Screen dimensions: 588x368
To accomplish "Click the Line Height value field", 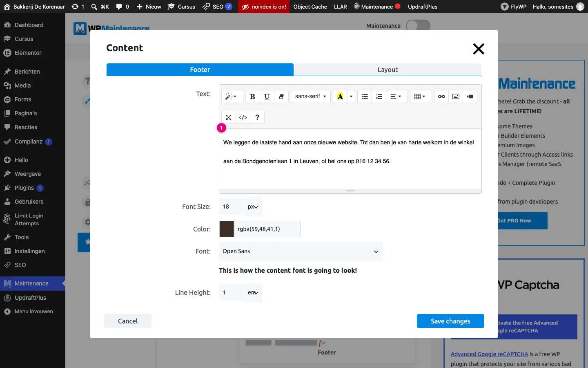I will point(231,293).
